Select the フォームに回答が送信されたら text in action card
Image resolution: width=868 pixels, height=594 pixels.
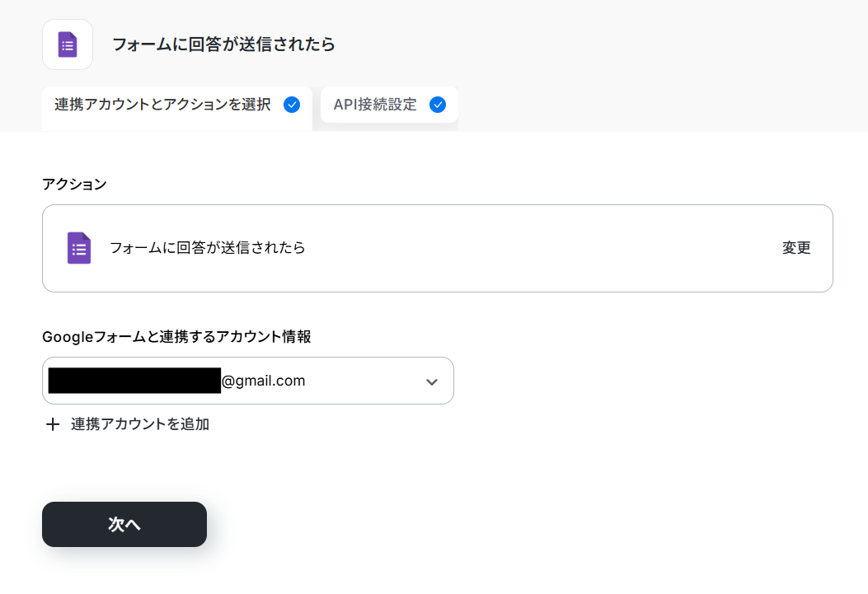[x=208, y=248]
